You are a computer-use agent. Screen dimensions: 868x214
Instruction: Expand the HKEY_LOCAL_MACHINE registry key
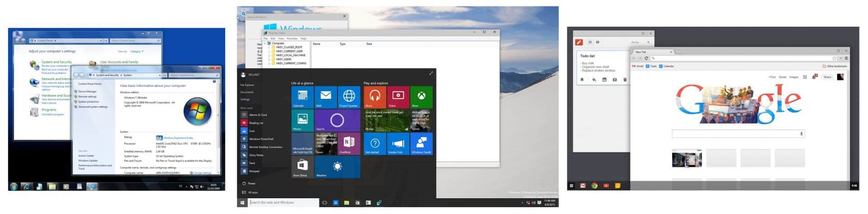[x=269, y=55]
